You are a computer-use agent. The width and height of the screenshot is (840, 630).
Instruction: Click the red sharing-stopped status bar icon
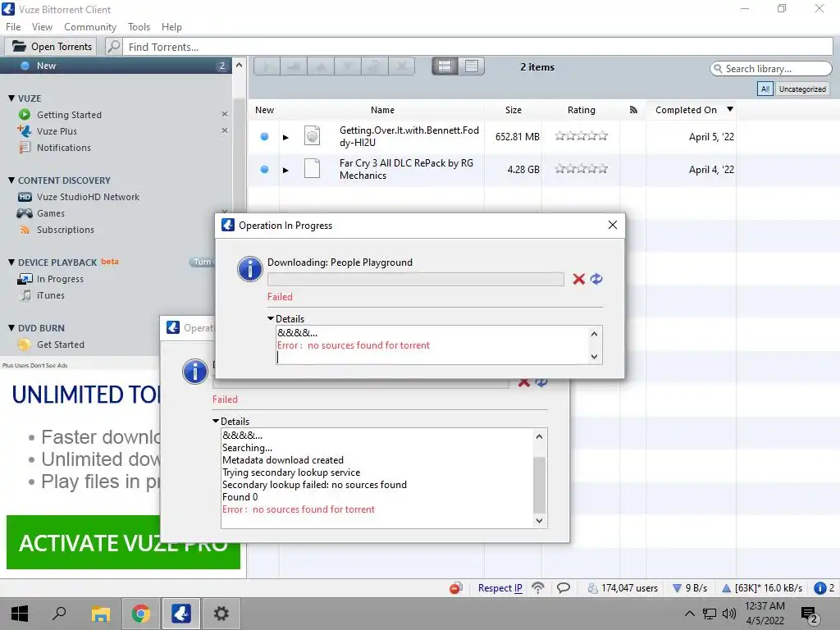coord(456,588)
